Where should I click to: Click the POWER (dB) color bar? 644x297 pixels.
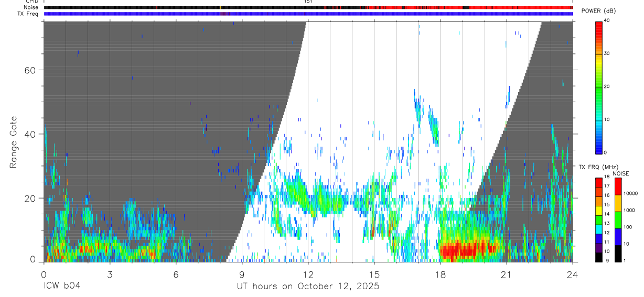(598, 87)
